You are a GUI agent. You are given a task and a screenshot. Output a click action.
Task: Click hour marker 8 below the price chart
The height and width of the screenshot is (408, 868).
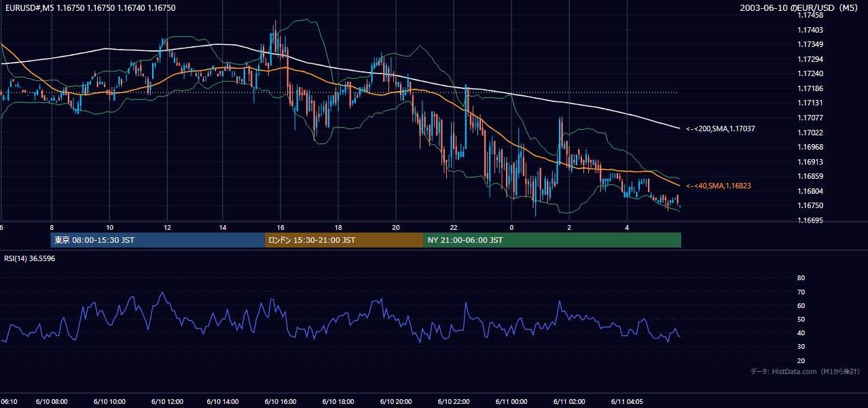point(52,227)
